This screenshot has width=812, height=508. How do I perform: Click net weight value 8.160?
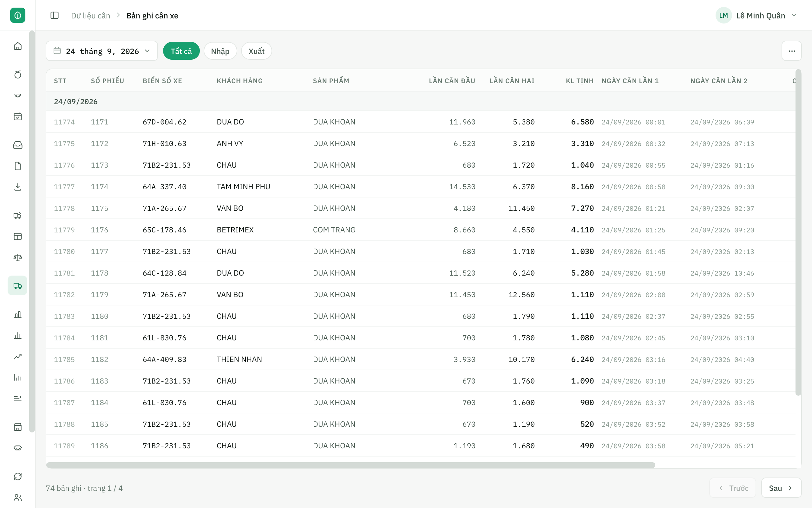click(582, 187)
